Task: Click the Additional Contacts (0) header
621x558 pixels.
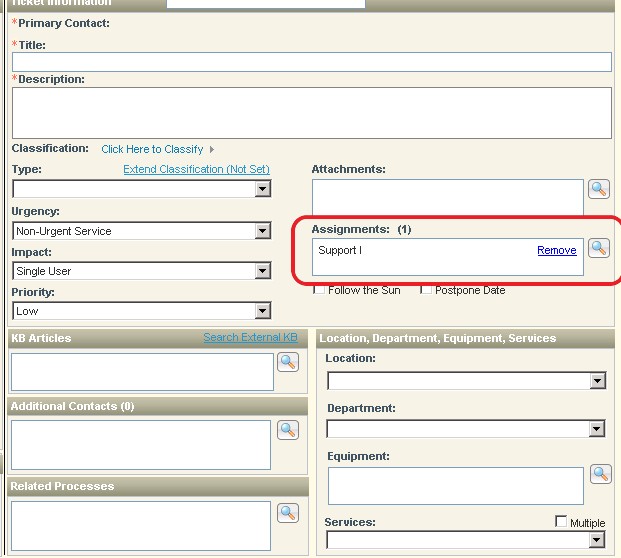Action: (72, 406)
